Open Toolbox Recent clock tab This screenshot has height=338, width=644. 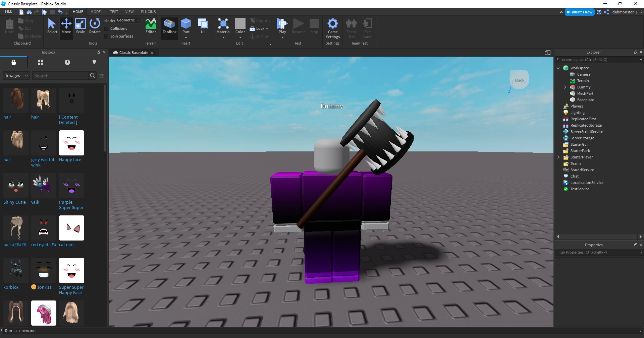click(x=67, y=62)
